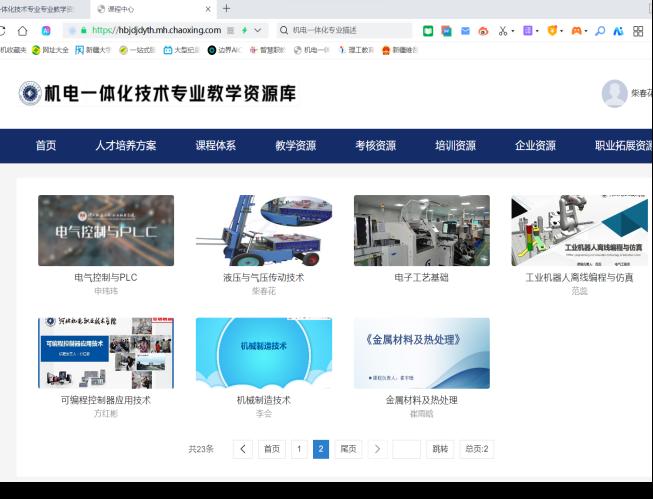Open the 教学资源 navigation menu
653x499 pixels.
[295, 145]
